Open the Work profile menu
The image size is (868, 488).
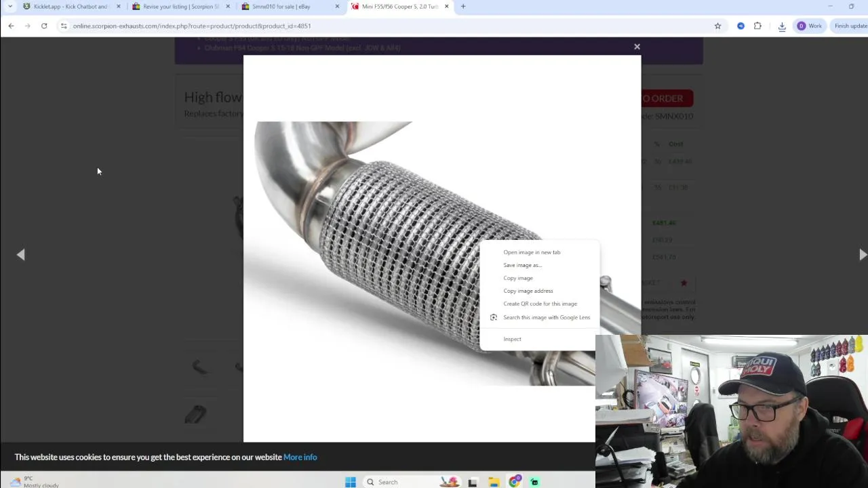tap(810, 26)
